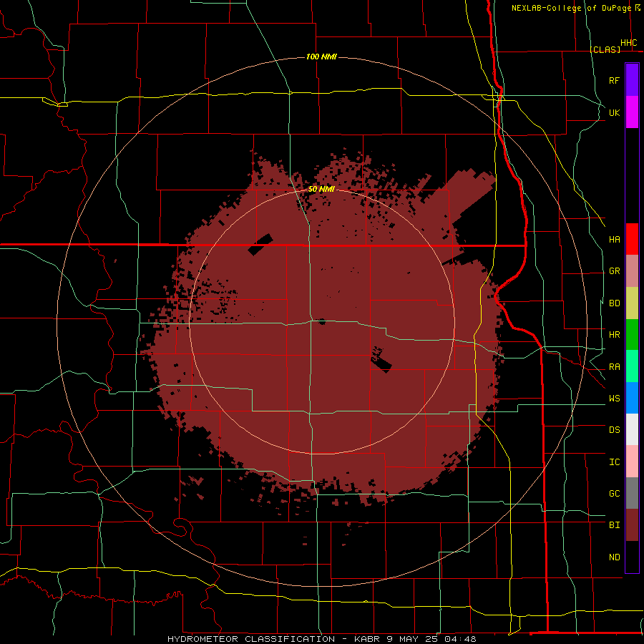This screenshot has height=644, width=644.
Task: Click the WS legend label
Action: coord(614,398)
